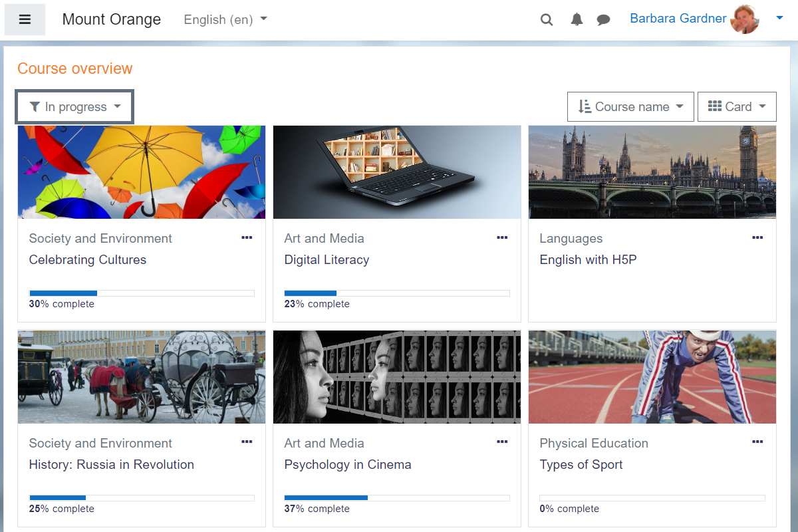Open History: Russia in Revolution actions menu
This screenshot has width=798, height=532.
247,442
